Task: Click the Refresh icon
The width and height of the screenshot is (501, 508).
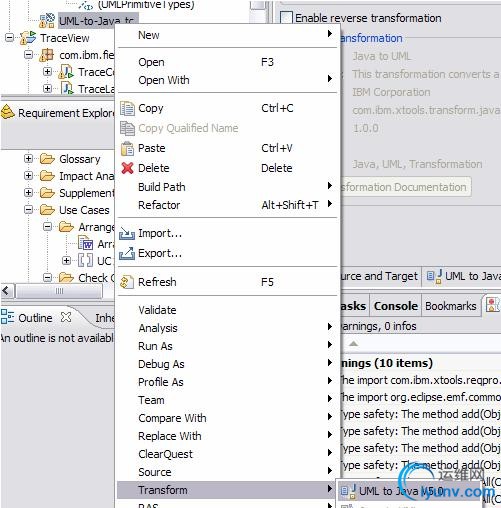Action: (x=127, y=282)
